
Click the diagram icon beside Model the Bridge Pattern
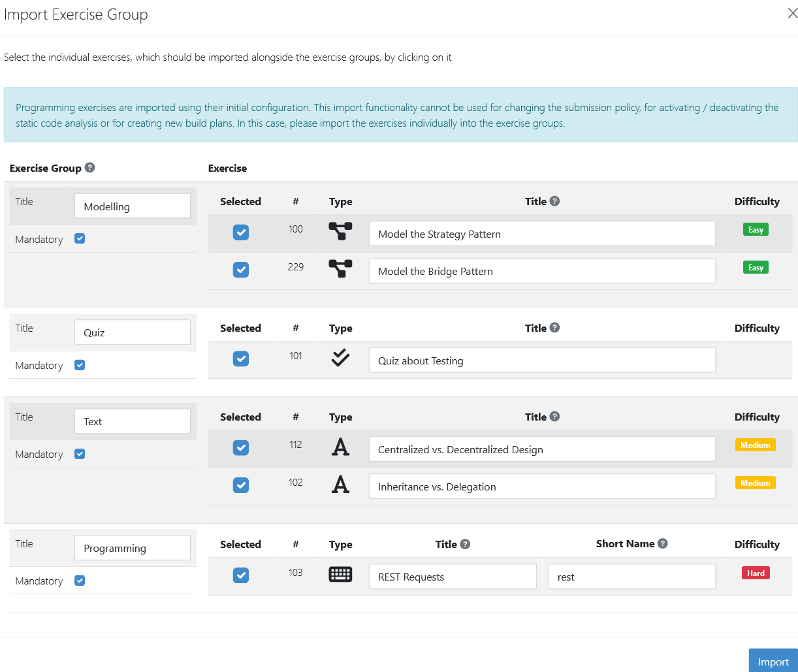(340, 269)
